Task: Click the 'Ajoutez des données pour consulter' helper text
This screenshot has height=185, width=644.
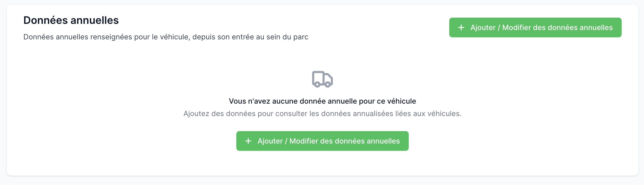Action: tap(322, 113)
